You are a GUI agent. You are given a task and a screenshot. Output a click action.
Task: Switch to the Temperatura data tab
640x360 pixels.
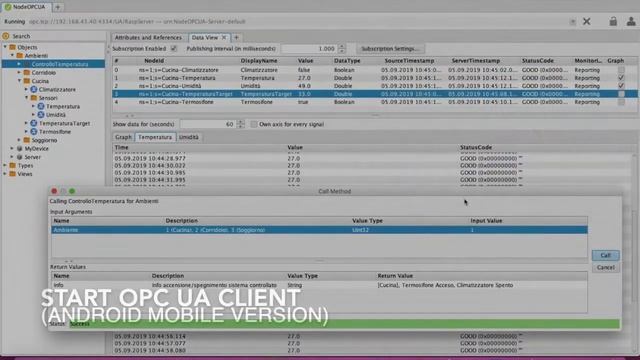coord(155,137)
